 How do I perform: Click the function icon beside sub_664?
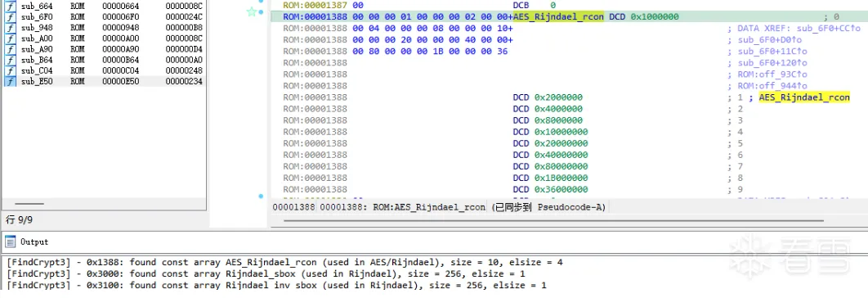[10, 6]
